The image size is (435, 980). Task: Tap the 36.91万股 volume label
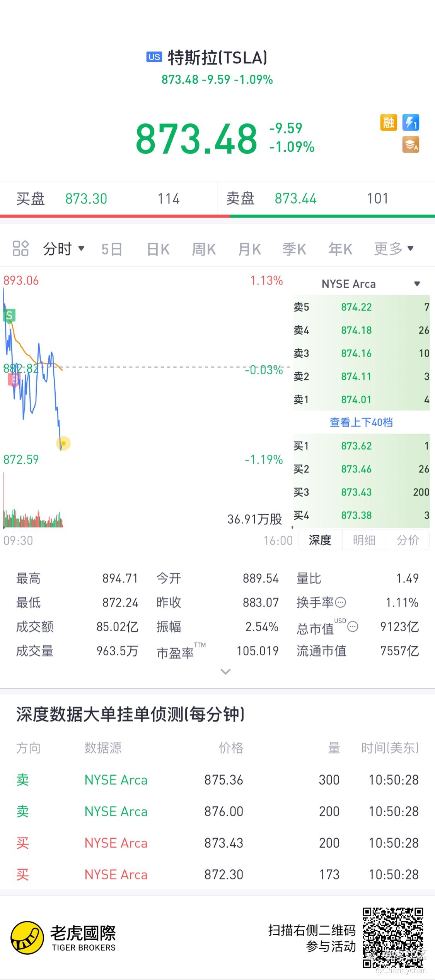point(255,519)
